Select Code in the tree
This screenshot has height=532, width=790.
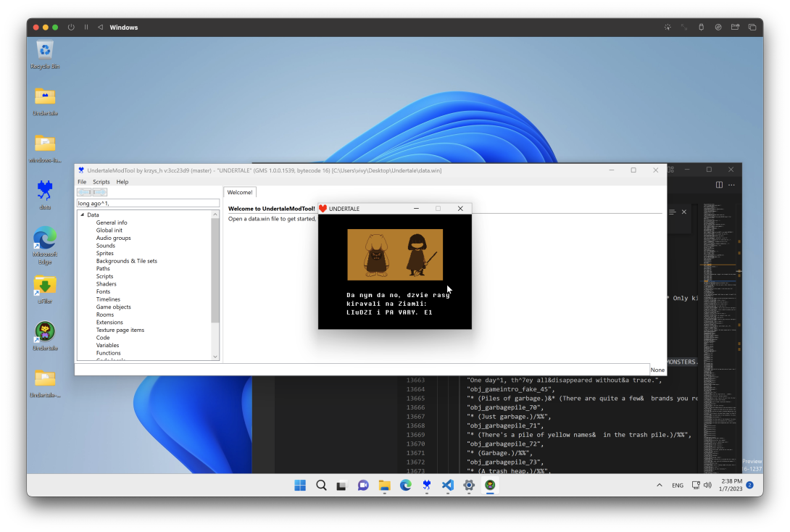point(103,338)
